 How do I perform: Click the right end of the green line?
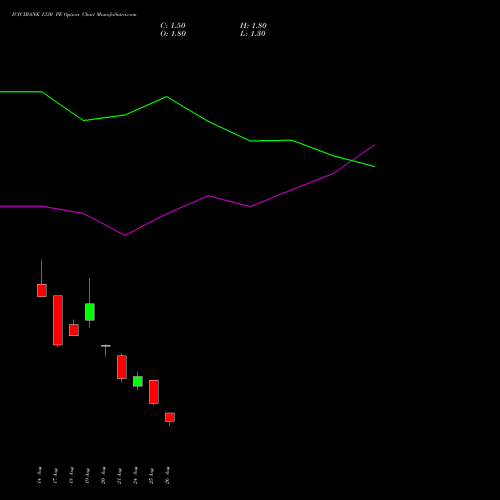[x=375, y=166]
